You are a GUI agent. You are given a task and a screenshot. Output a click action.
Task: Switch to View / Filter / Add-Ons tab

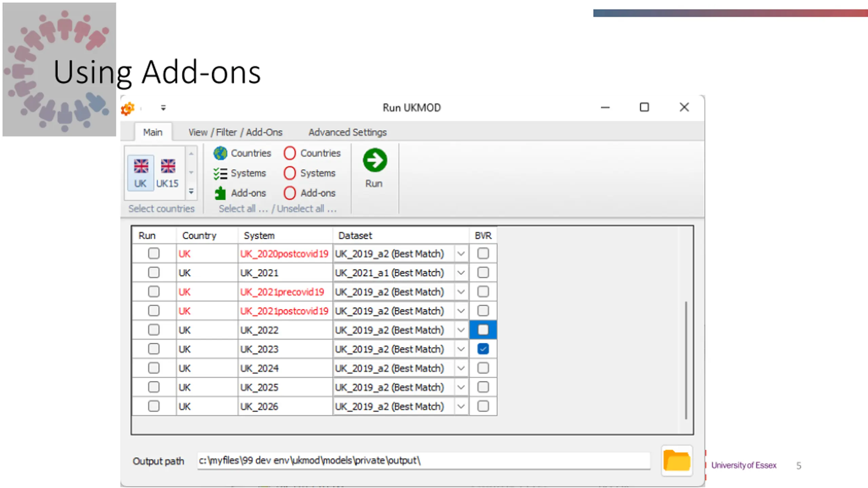[x=235, y=132]
